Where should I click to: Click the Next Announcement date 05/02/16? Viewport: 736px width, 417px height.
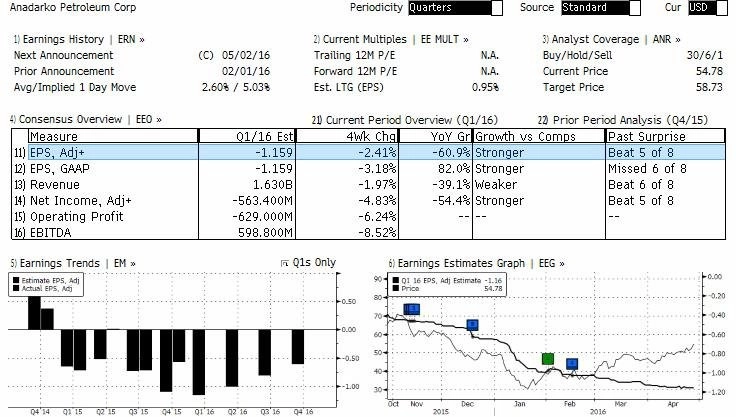coord(245,55)
